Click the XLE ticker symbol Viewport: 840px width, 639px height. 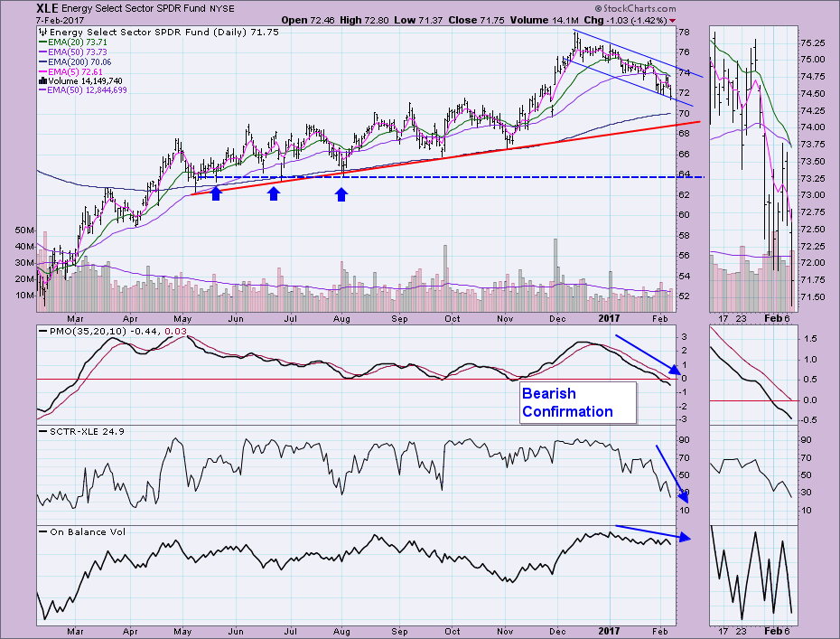[x=47, y=8]
